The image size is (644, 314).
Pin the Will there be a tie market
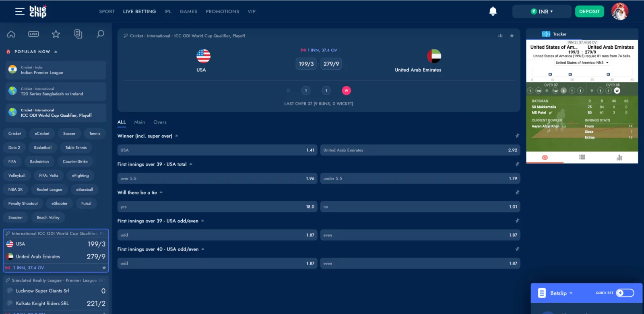[517, 192]
